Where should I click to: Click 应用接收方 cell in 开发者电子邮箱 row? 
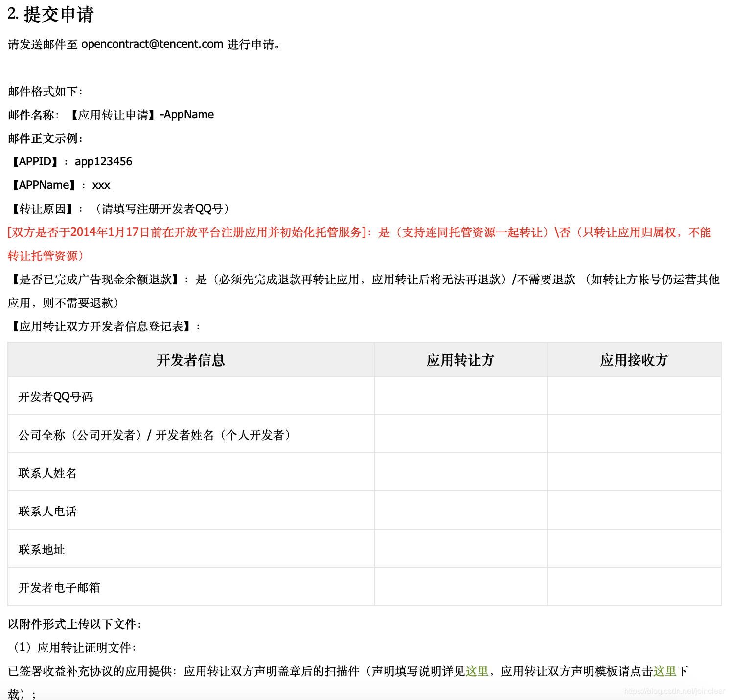(x=634, y=587)
